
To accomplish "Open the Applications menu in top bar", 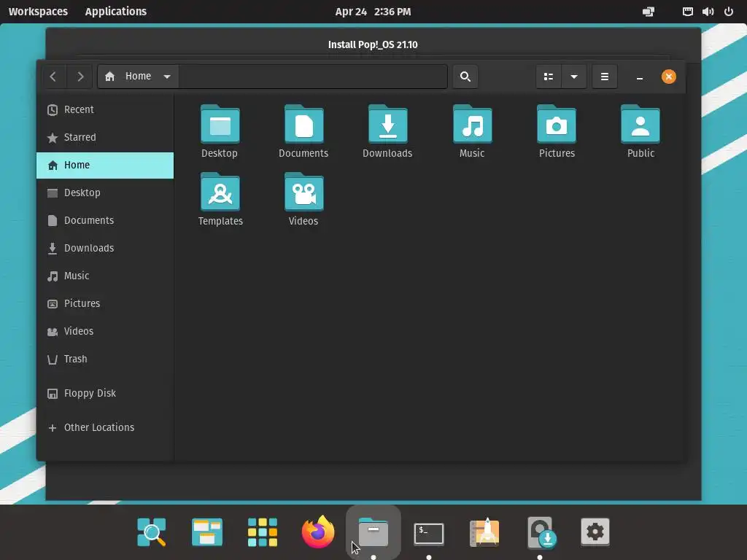I will pyautogui.click(x=116, y=12).
